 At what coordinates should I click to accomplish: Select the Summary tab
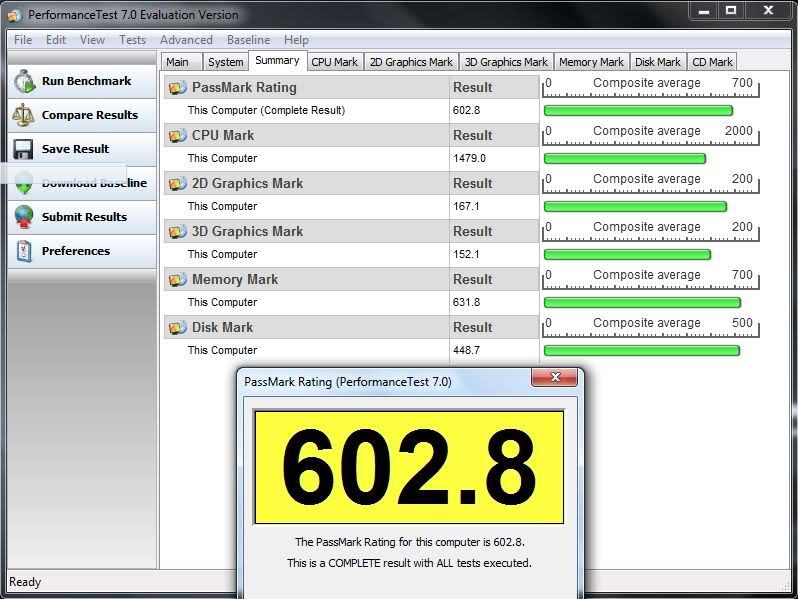(x=277, y=61)
